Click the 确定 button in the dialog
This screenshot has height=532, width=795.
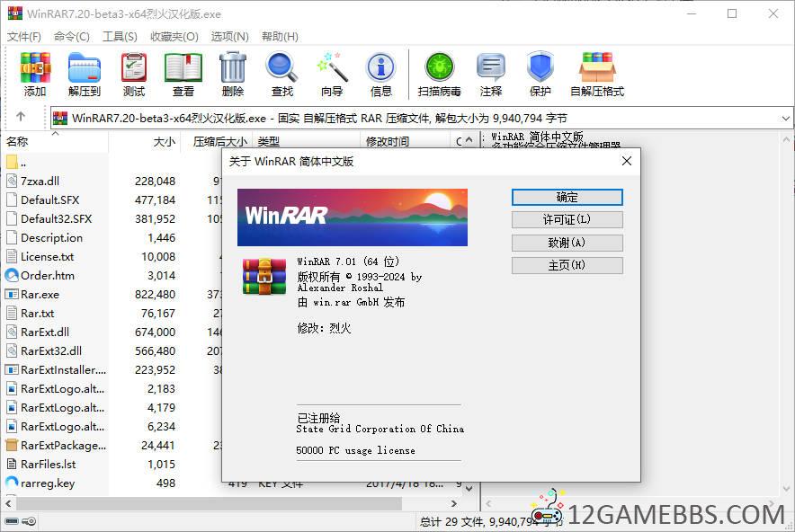pos(567,197)
